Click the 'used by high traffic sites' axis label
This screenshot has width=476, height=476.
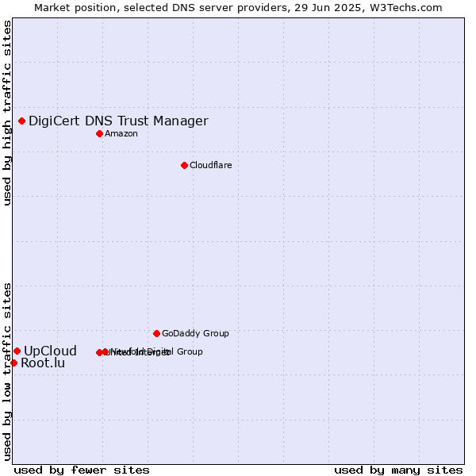click(7, 113)
